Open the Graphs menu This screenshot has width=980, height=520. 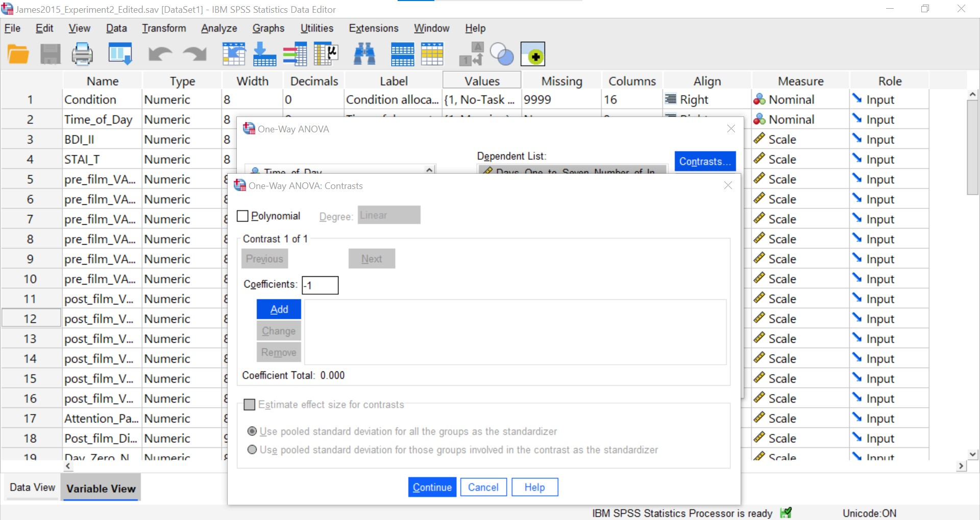pyautogui.click(x=268, y=28)
